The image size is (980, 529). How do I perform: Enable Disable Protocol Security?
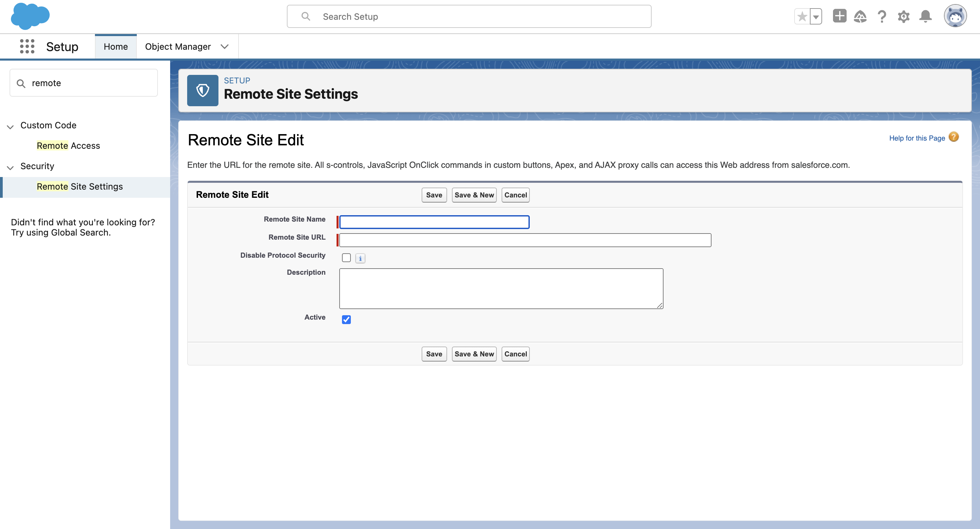pyautogui.click(x=346, y=258)
